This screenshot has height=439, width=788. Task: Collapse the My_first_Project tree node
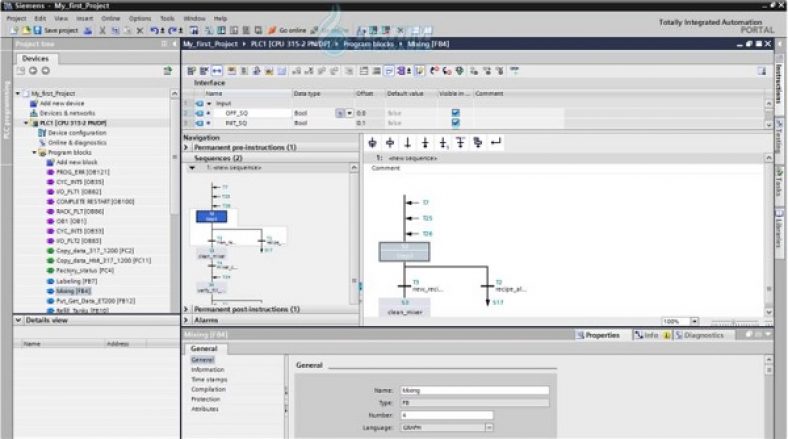click(x=18, y=93)
